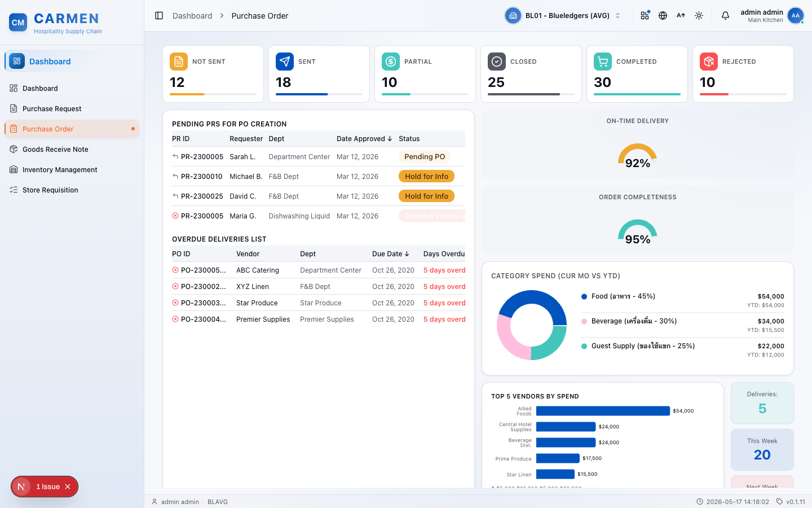Click the on-time delivery 92% gauge

638,156
